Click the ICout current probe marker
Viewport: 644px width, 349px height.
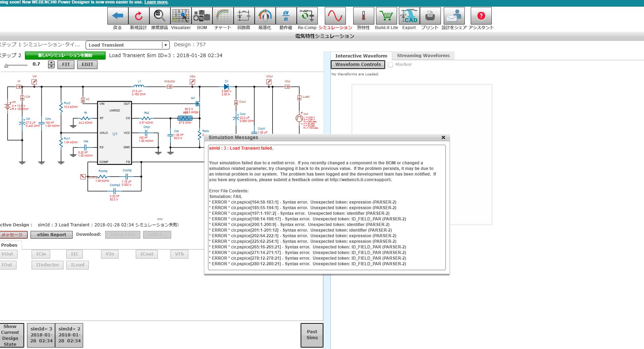(236, 103)
